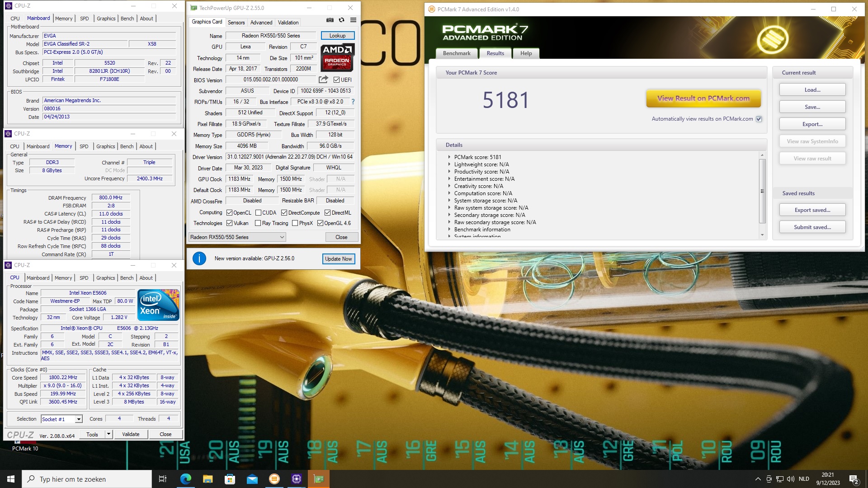
Task: Click the Lookup button in GPU-Z
Action: (x=337, y=36)
